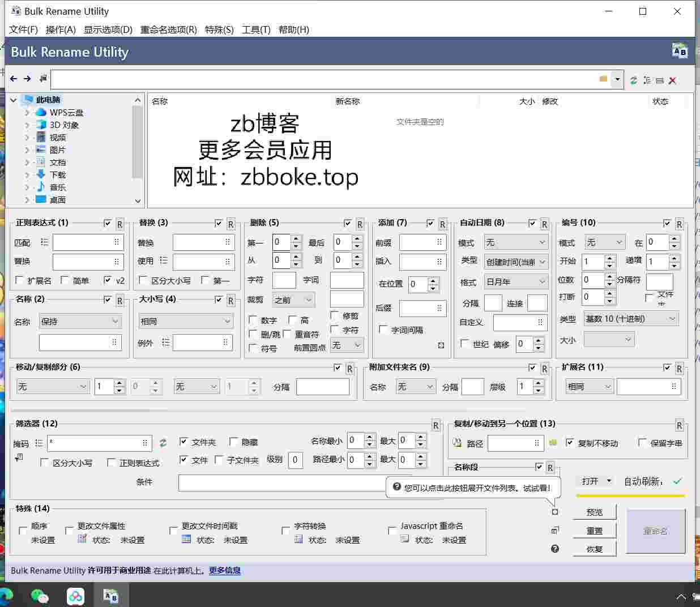Enable 区分大小写 in the 替换 section
The image size is (700, 607).
(x=143, y=280)
